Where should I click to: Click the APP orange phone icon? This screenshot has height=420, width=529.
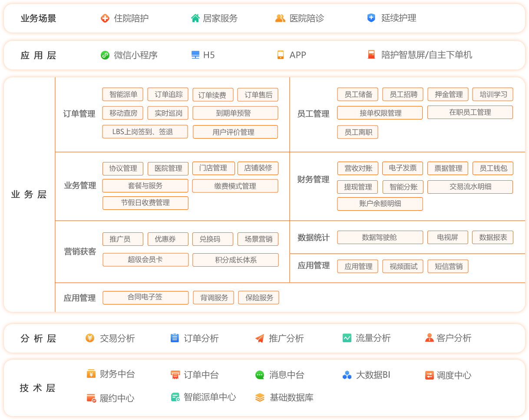tap(281, 55)
